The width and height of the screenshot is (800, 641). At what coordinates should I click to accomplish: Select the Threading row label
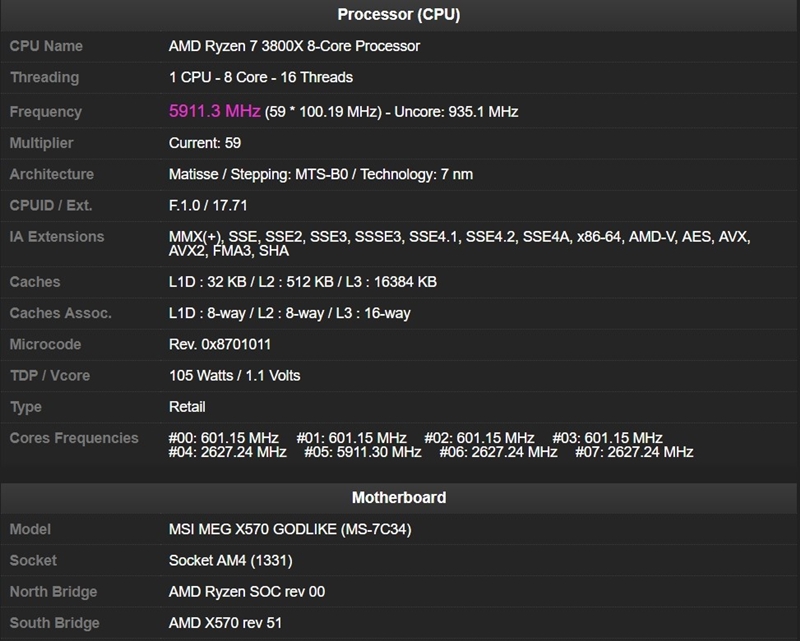click(x=44, y=77)
